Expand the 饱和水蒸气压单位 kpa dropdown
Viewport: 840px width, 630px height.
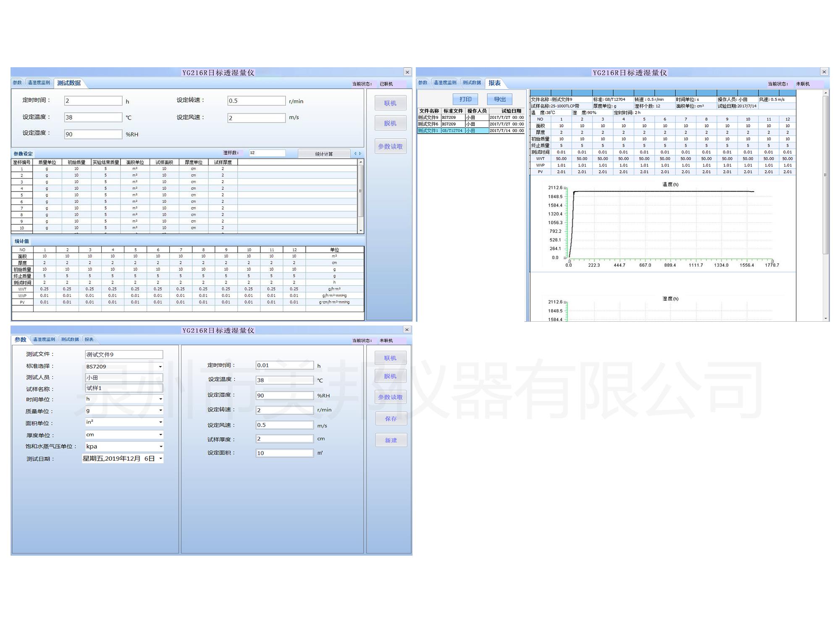160,446
